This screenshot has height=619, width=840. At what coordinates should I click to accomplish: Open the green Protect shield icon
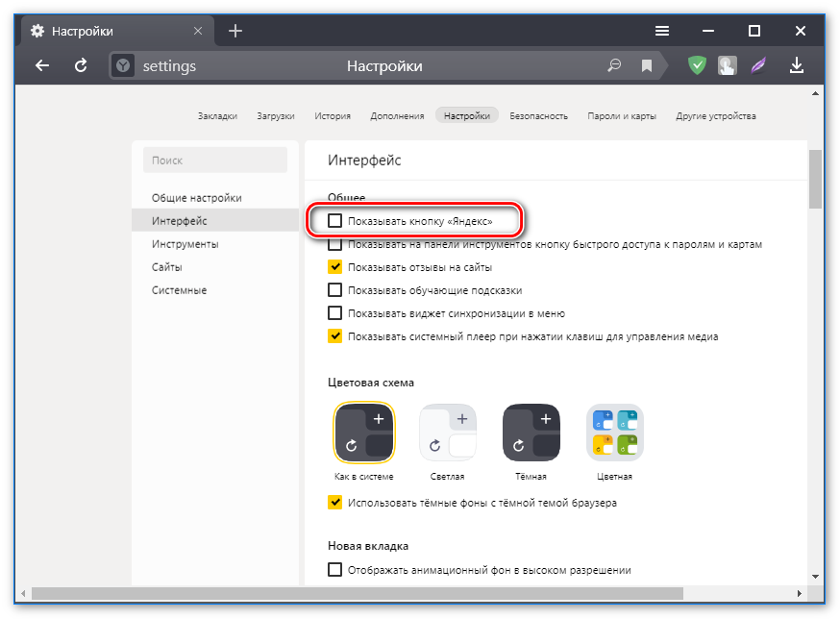(x=697, y=65)
